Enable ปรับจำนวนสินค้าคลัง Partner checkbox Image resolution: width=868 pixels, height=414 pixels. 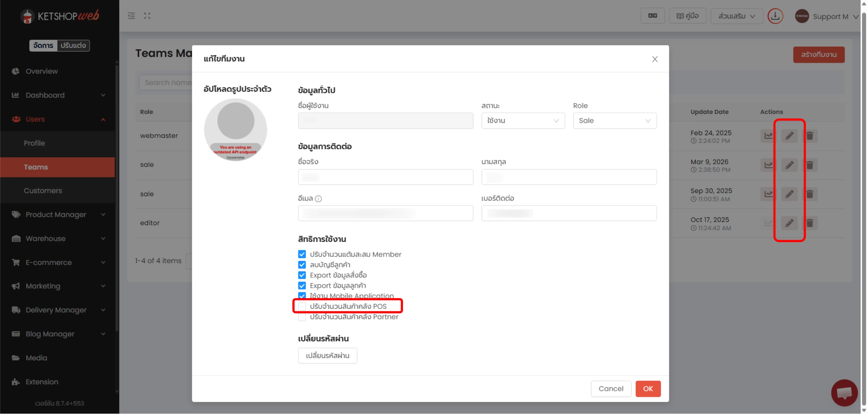[302, 317]
